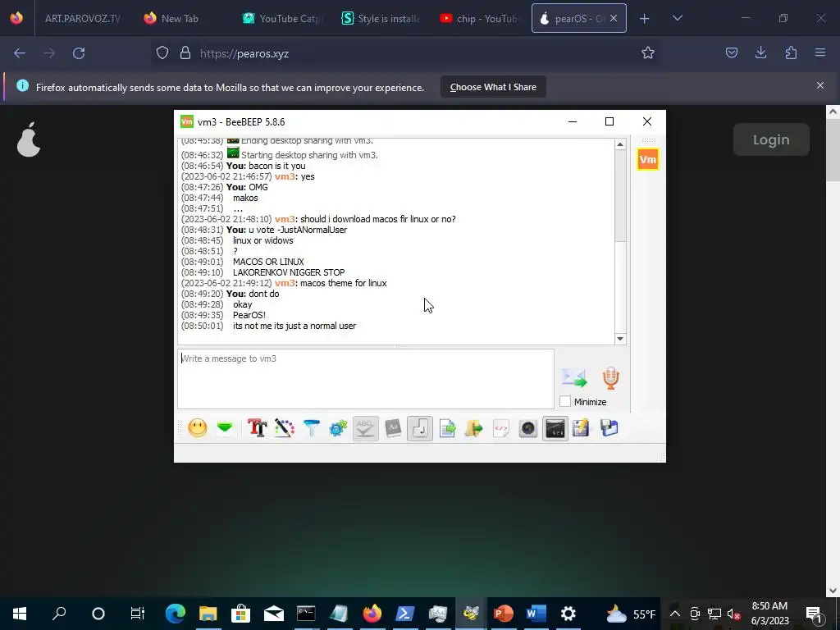Send the message with envelope arrow button

coord(574,377)
